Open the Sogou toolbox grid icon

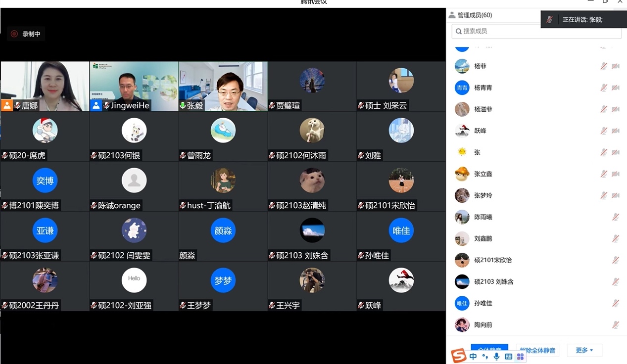pyautogui.click(x=520, y=357)
